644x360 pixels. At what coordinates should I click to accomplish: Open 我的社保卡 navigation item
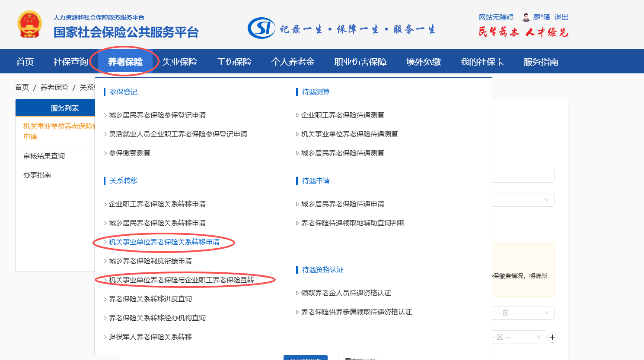(x=482, y=62)
